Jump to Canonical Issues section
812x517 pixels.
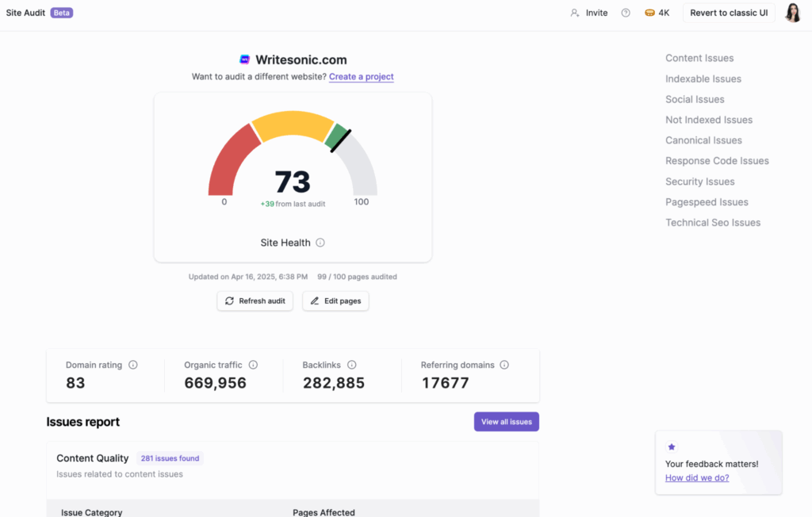[x=704, y=140]
